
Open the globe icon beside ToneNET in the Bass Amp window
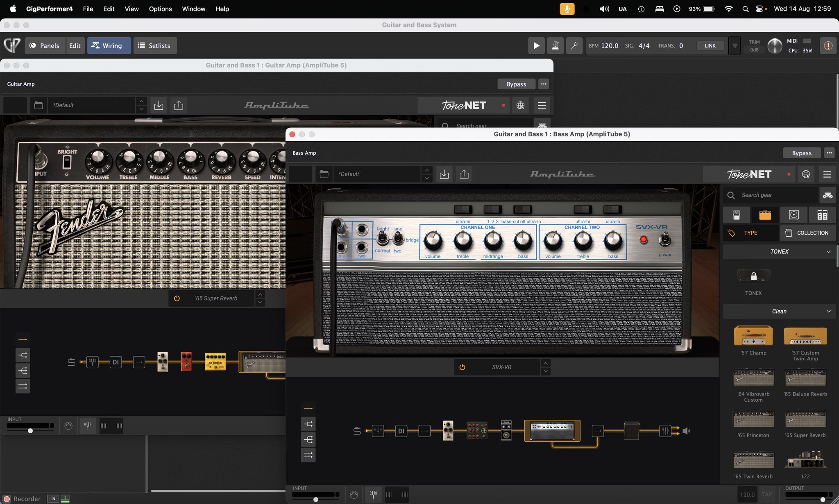pos(806,174)
